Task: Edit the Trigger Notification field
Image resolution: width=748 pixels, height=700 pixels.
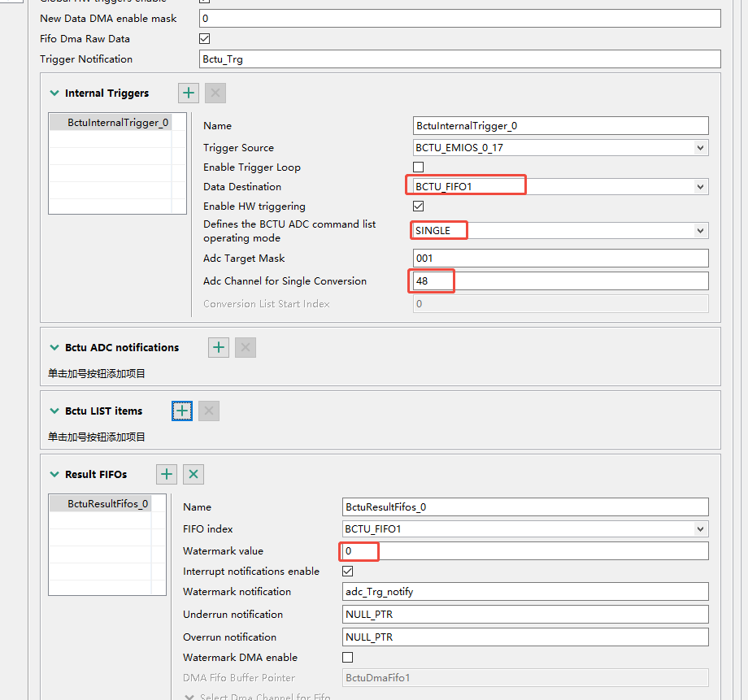Action: click(x=460, y=59)
